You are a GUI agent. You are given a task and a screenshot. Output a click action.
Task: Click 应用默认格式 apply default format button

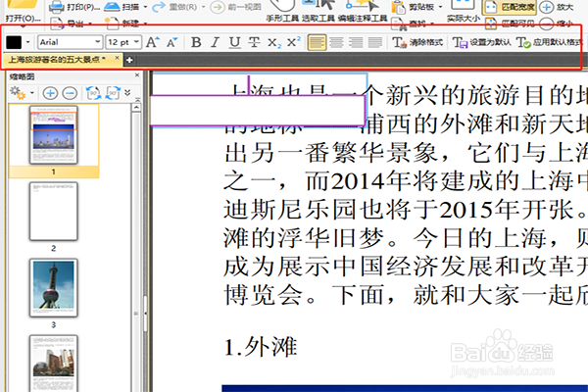[x=549, y=42]
